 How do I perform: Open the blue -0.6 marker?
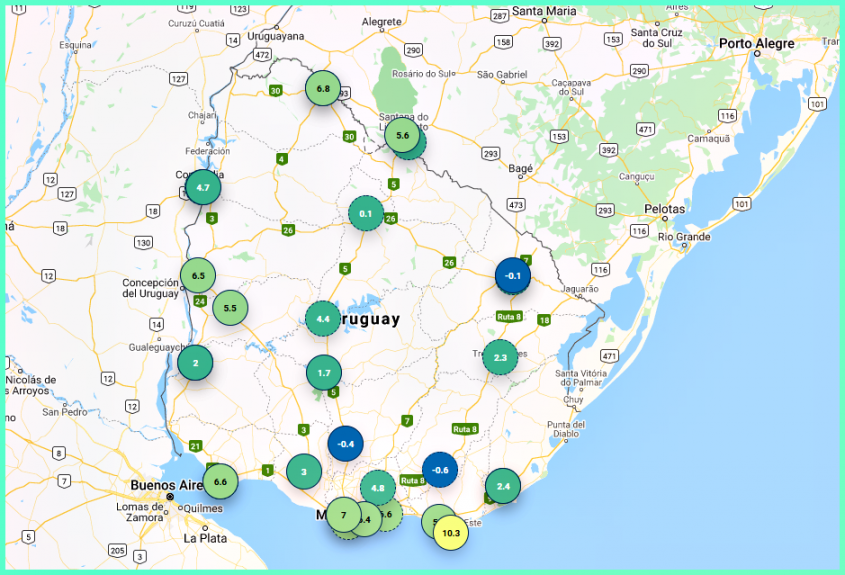pos(439,471)
